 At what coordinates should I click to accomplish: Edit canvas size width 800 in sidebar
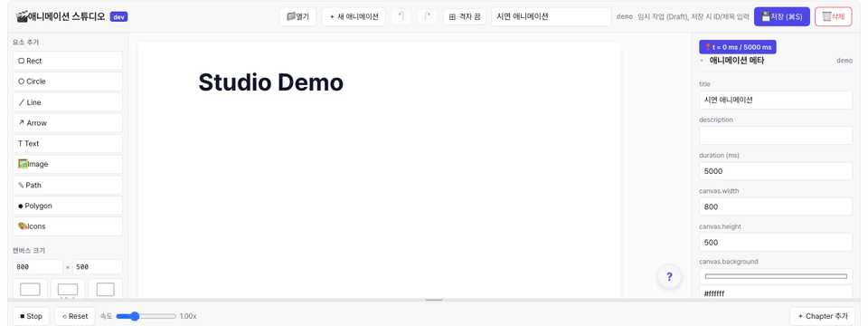[38, 266]
